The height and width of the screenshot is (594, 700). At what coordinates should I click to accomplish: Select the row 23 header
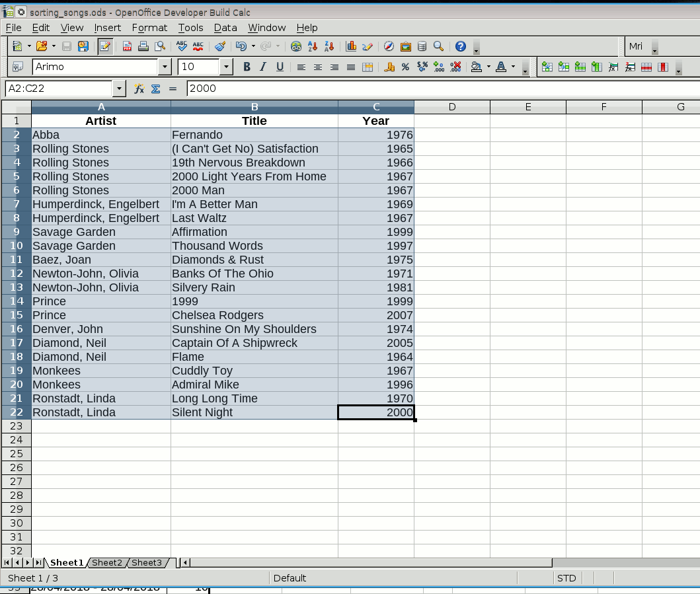(x=17, y=426)
